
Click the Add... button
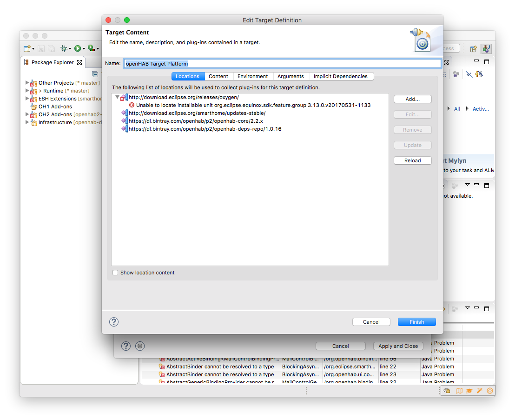click(x=413, y=99)
